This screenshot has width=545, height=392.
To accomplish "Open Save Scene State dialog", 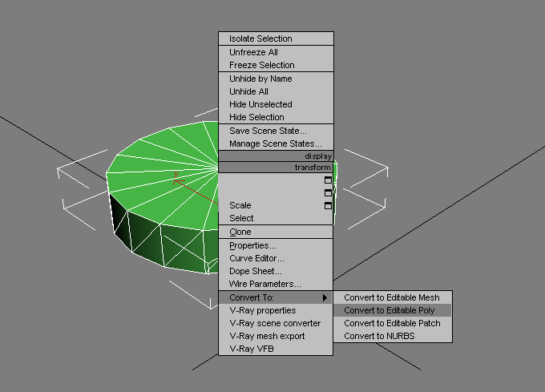I will click(x=276, y=131).
